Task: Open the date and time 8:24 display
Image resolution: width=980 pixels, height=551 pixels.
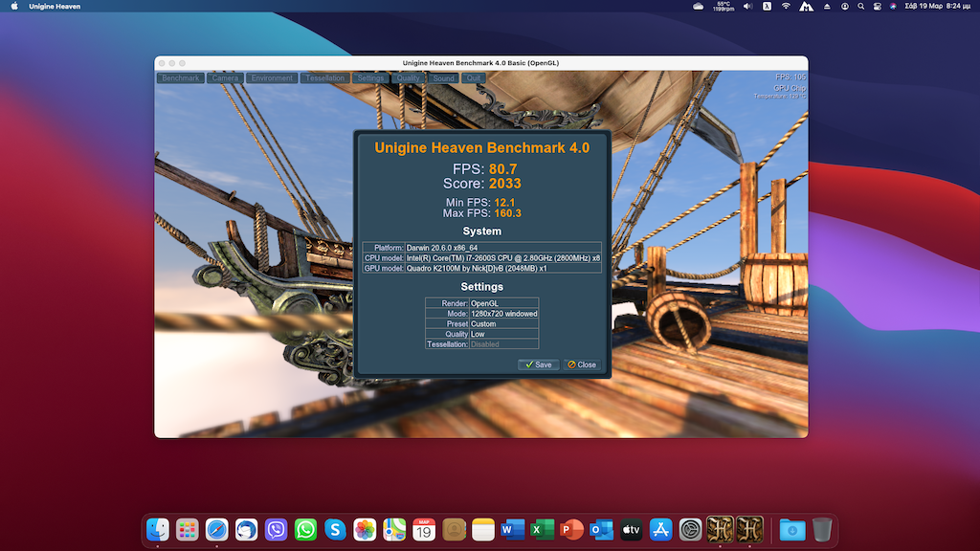Action: pyautogui.click(x=938, y=7)
